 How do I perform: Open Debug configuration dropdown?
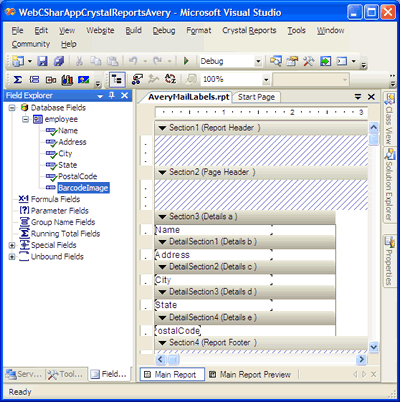tap(258, 61)
